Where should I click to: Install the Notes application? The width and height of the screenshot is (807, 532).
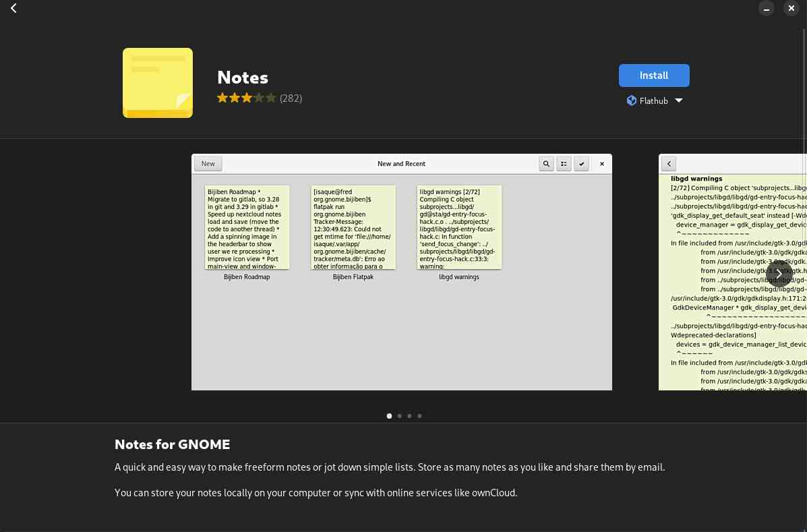(654, 76)
